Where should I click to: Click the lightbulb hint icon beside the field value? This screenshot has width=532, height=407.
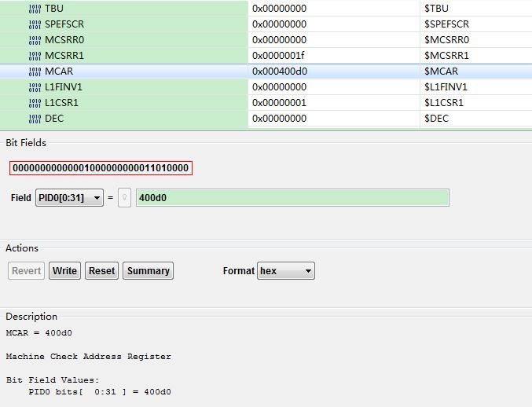124,198
